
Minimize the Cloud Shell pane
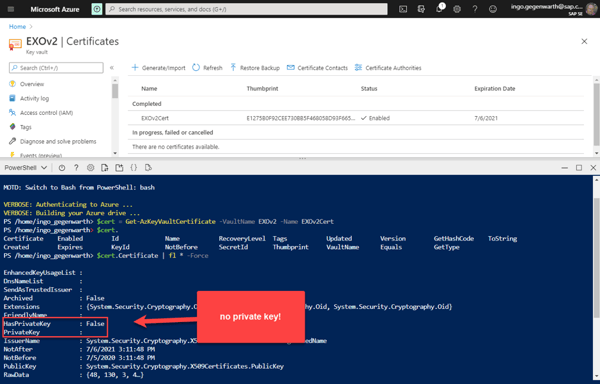(564, 168)
